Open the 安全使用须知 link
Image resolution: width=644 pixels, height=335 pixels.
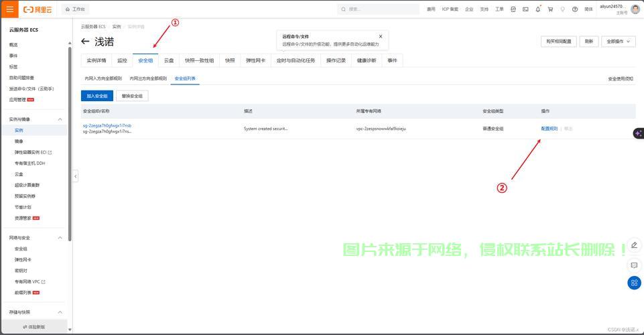[621, 79]
